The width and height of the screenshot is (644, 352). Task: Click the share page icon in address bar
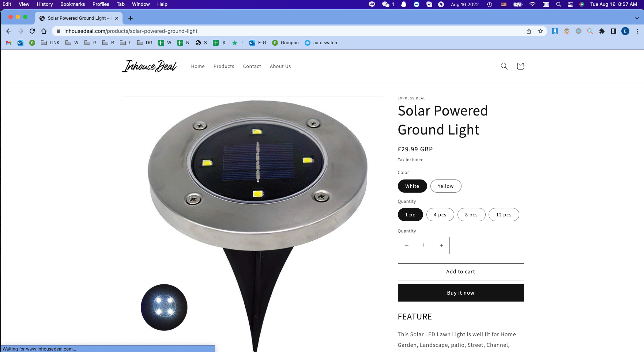point(529,31)
